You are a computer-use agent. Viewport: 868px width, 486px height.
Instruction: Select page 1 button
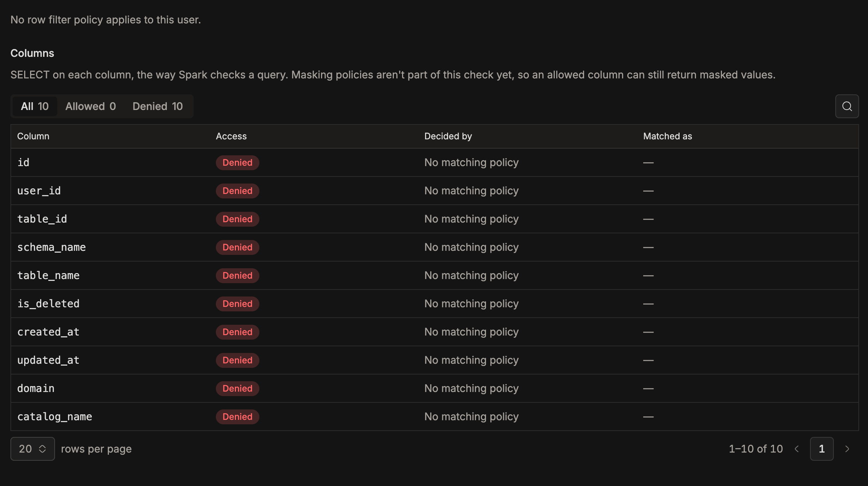tap(822, 449)
